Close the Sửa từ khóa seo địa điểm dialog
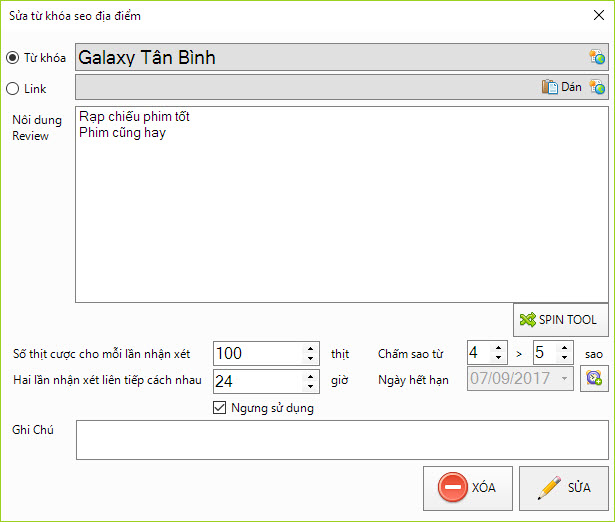Viewport: 615px width, 522px height. tap(599, 15)
